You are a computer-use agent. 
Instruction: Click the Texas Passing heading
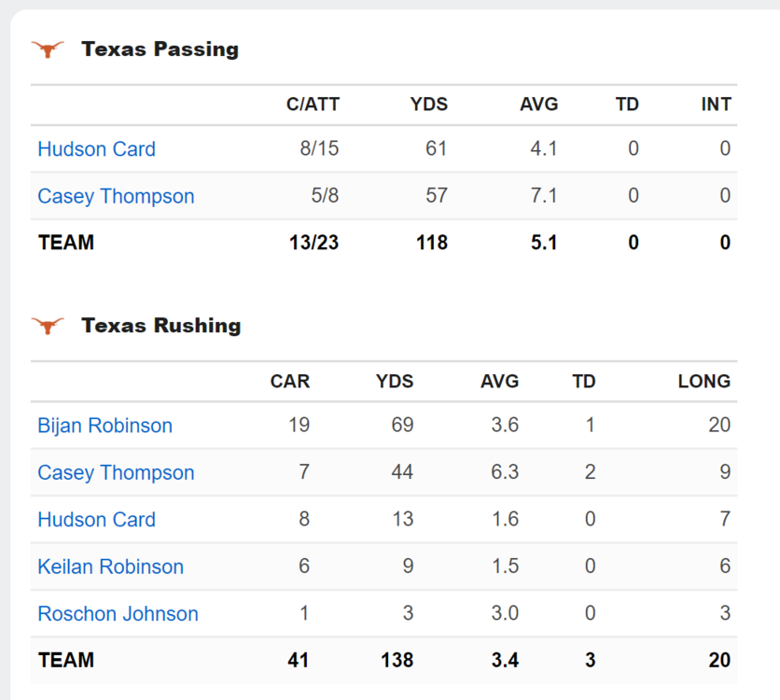(160, 49)
